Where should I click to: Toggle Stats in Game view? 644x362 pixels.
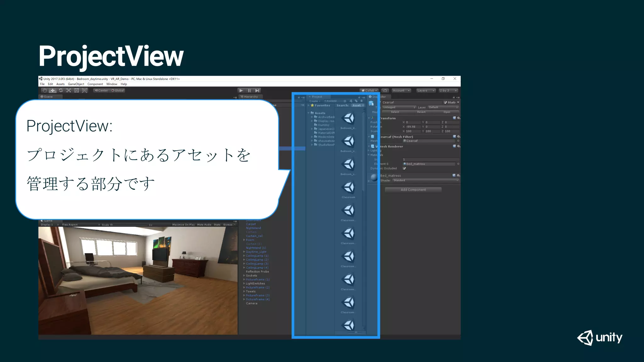[x=217, y=225]
